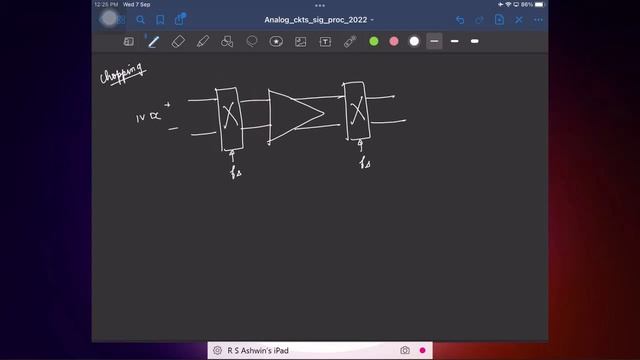This screenshot has height=360, width=640.
Task: Select the Highlighter tool
Action: 203,42
